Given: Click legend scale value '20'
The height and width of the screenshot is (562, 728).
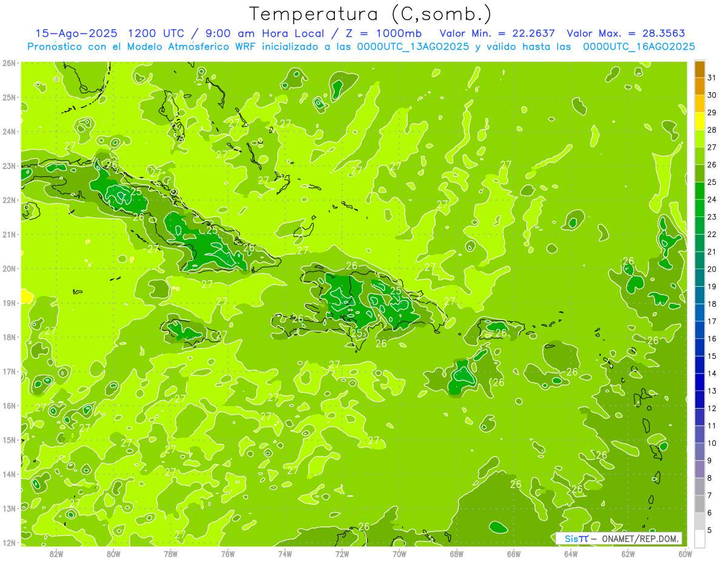Looking at the screenshot, I should pos(712,269).
